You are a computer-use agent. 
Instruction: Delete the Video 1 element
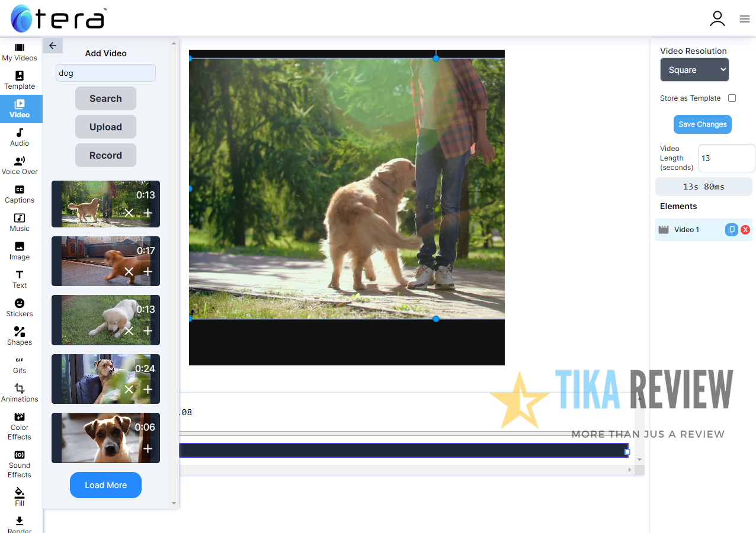745,229
